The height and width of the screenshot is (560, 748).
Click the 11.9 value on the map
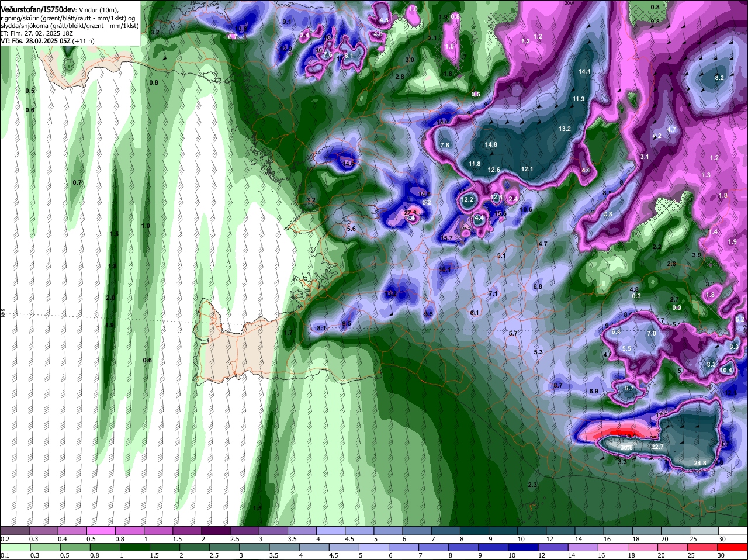[x=579, y=99]
